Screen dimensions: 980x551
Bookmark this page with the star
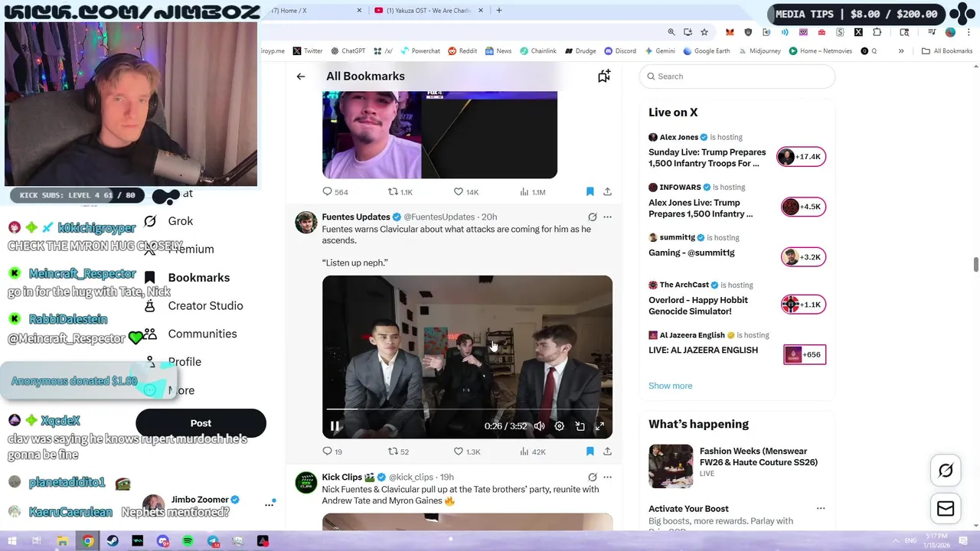(x=704, y=32)
